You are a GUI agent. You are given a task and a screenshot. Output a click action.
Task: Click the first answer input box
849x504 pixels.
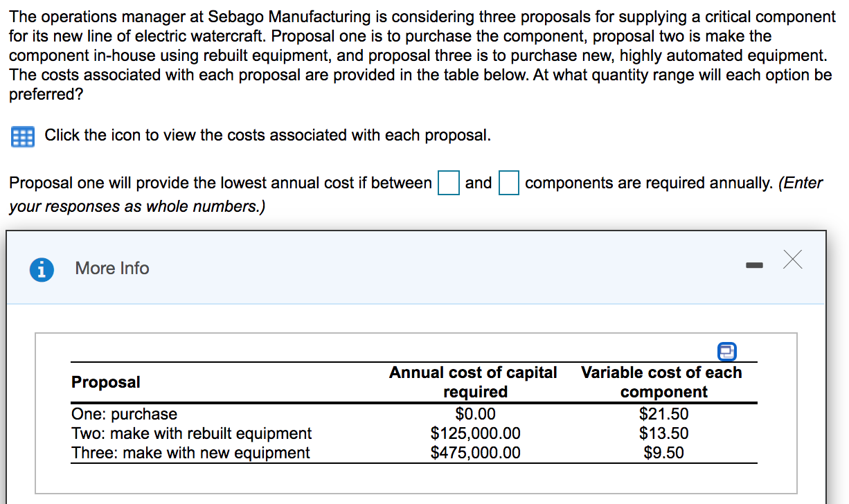click(x=448, y=182)
